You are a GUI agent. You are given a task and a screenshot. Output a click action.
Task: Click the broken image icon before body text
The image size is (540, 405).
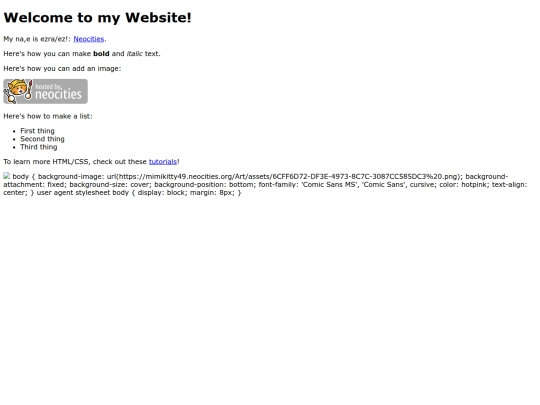(7, 176)
